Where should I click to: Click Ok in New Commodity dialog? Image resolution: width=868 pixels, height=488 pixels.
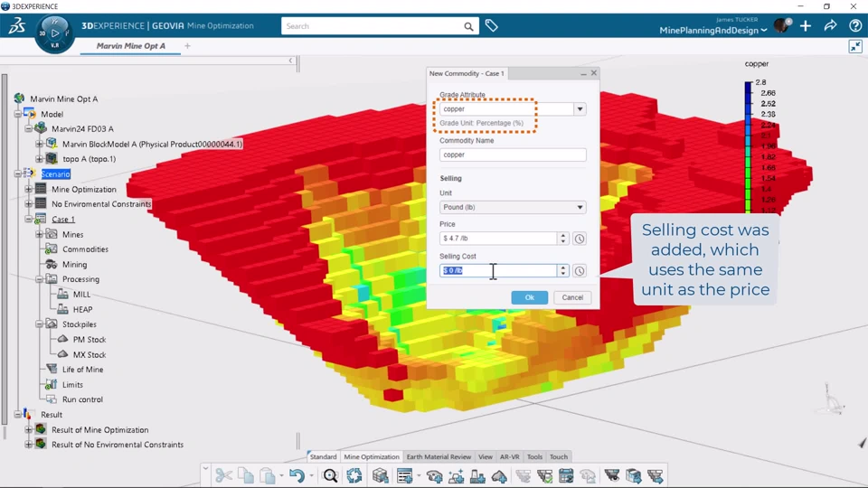pos(529,297)
